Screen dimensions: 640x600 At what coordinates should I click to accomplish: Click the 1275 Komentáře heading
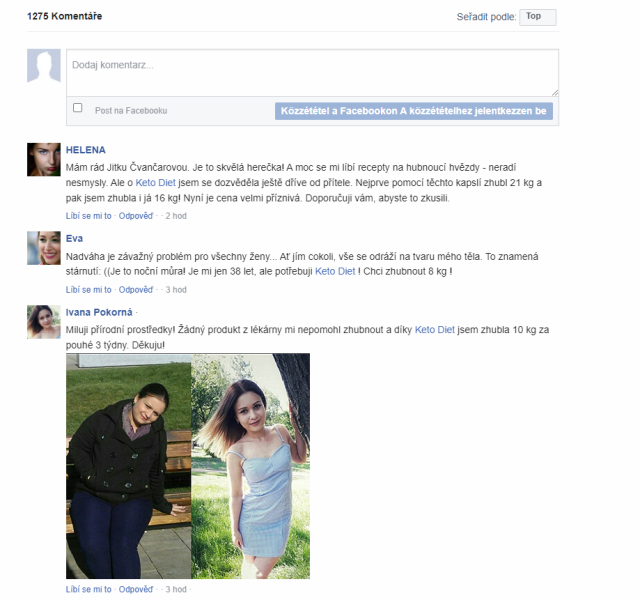point(64,16)
